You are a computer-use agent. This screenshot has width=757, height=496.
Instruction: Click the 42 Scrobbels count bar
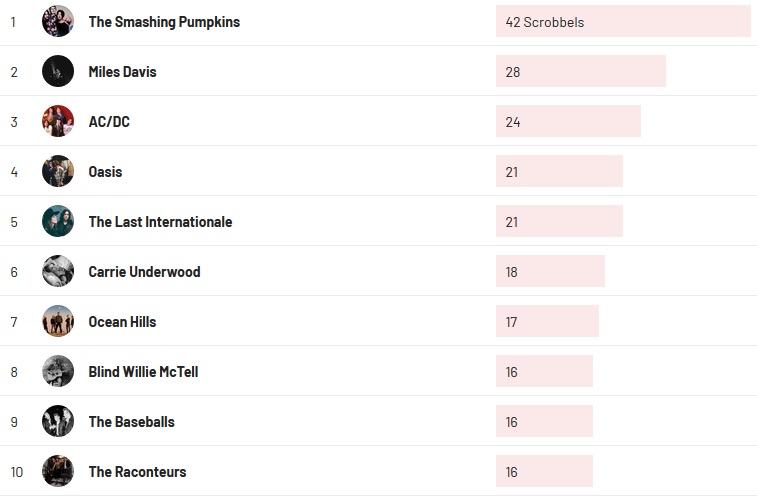point(622,21)
